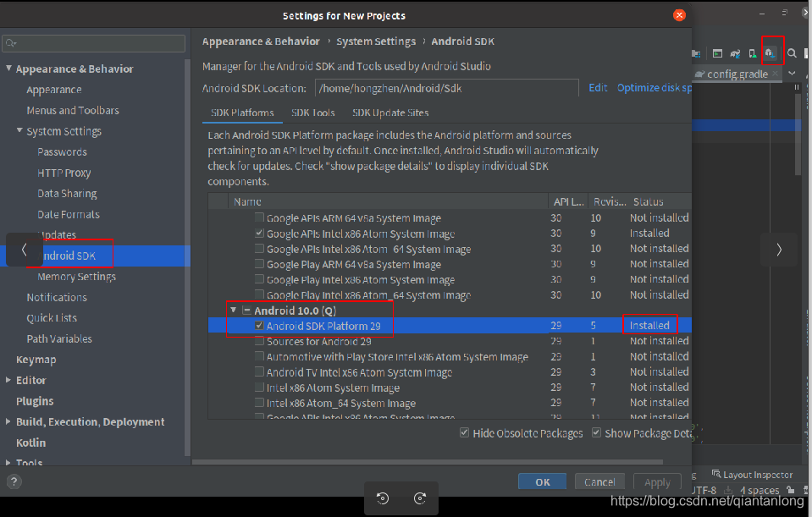Open Kotlin settings page
812x517 pixels.
click(x=31, y=443)
